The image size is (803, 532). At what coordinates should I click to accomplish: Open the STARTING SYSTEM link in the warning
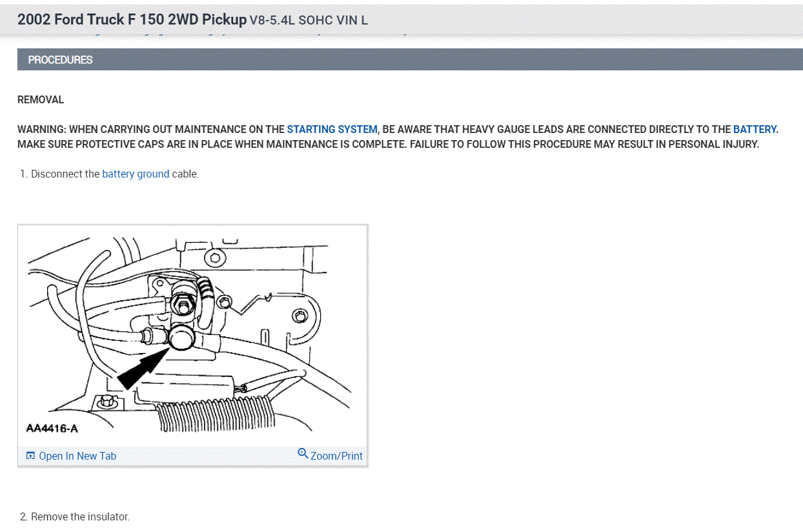click(332, 129)
